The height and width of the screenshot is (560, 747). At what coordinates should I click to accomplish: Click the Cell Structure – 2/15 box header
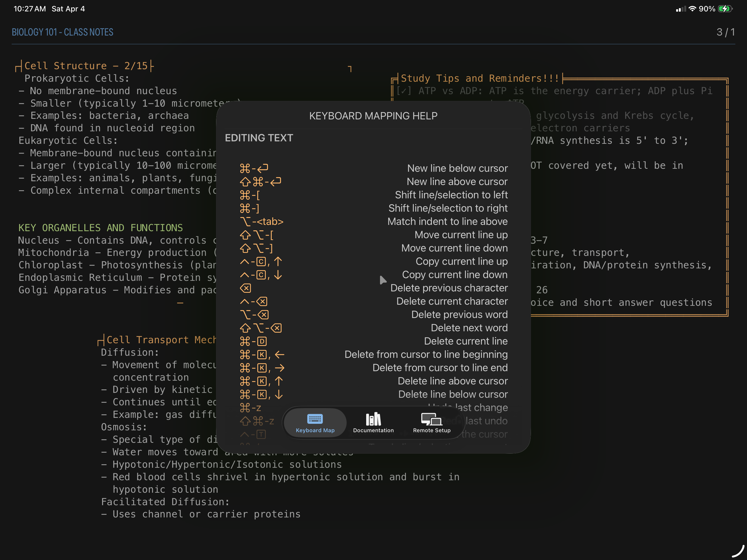[x=86, y=66]
